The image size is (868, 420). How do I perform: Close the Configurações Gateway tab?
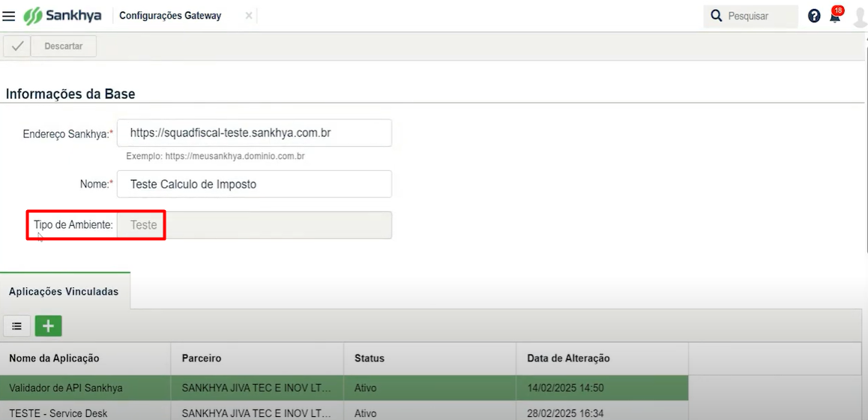[x=249, y=16]
